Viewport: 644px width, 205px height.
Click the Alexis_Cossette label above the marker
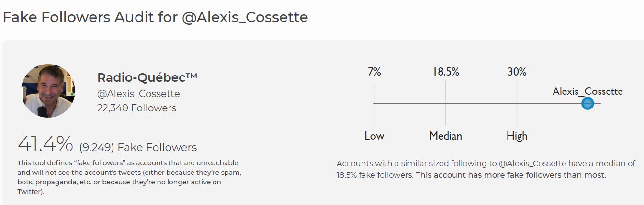point(588,91)
